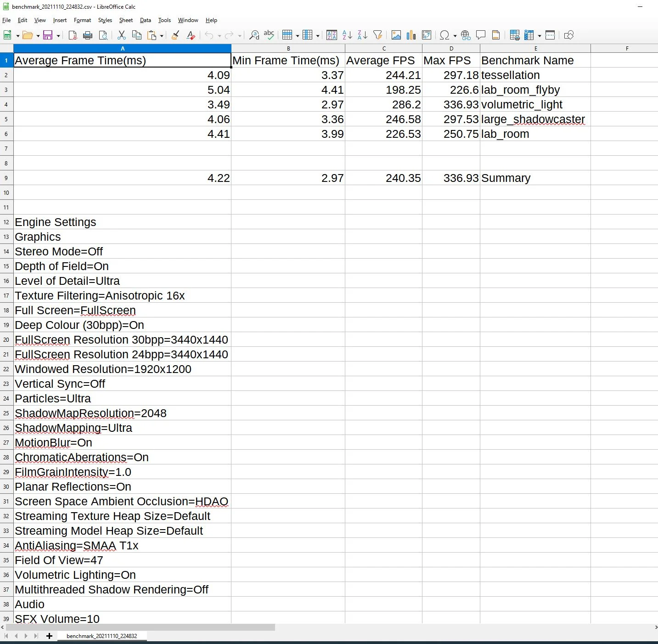The image size is (658, 644).
Task: Open the Data menu
Action: point(146,20)
